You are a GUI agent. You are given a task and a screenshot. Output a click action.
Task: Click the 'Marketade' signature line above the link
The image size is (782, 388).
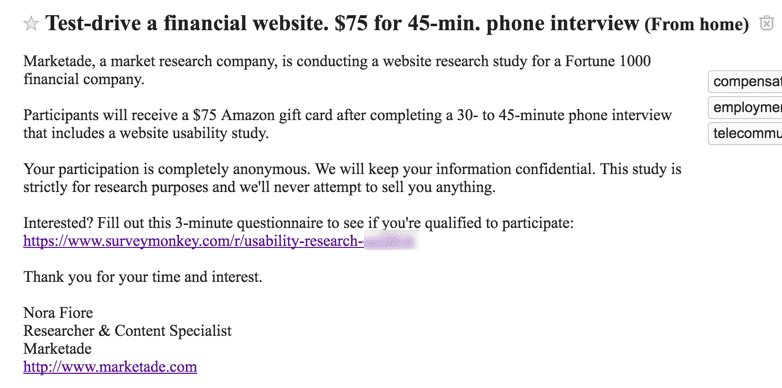[57, 348]
